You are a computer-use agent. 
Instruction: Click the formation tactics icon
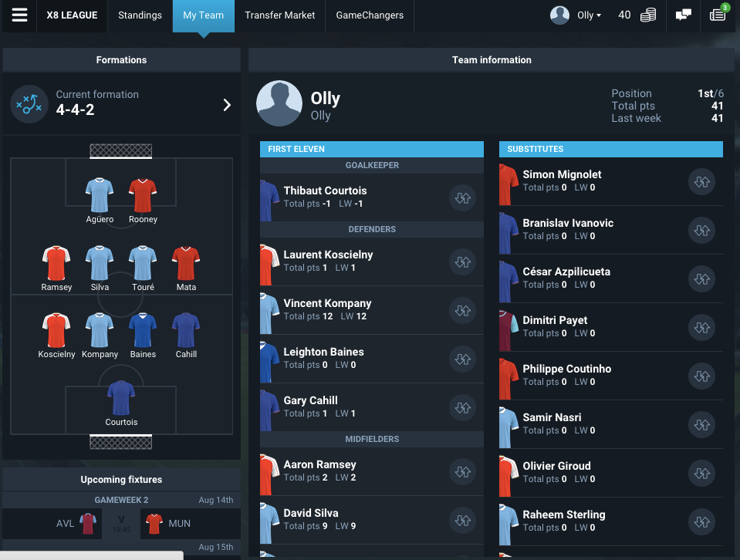coord(29,104)
